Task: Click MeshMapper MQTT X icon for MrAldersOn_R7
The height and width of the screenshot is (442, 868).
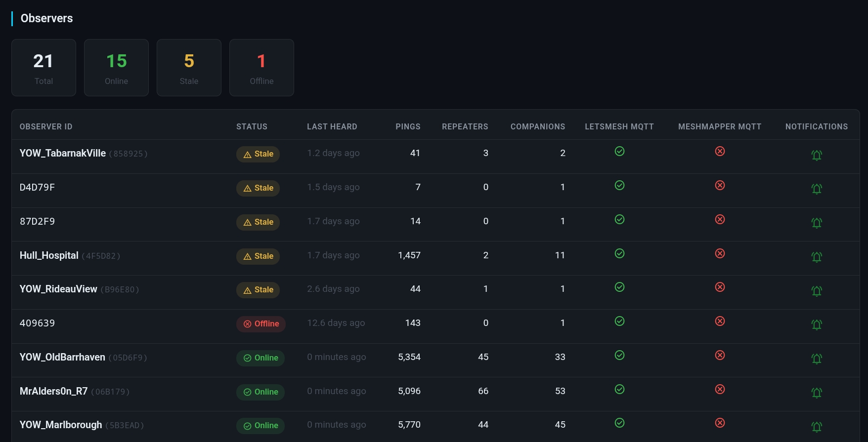Action: click(720, 389)
